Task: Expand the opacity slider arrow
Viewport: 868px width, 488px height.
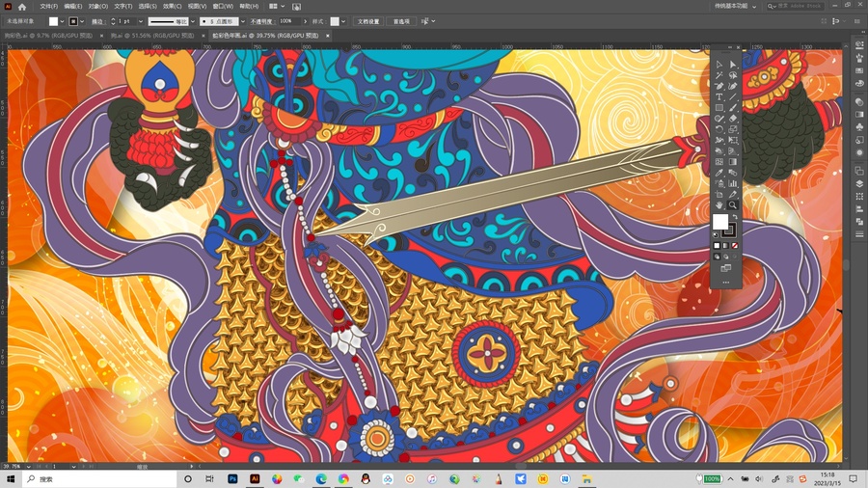Action: point(305,21)
